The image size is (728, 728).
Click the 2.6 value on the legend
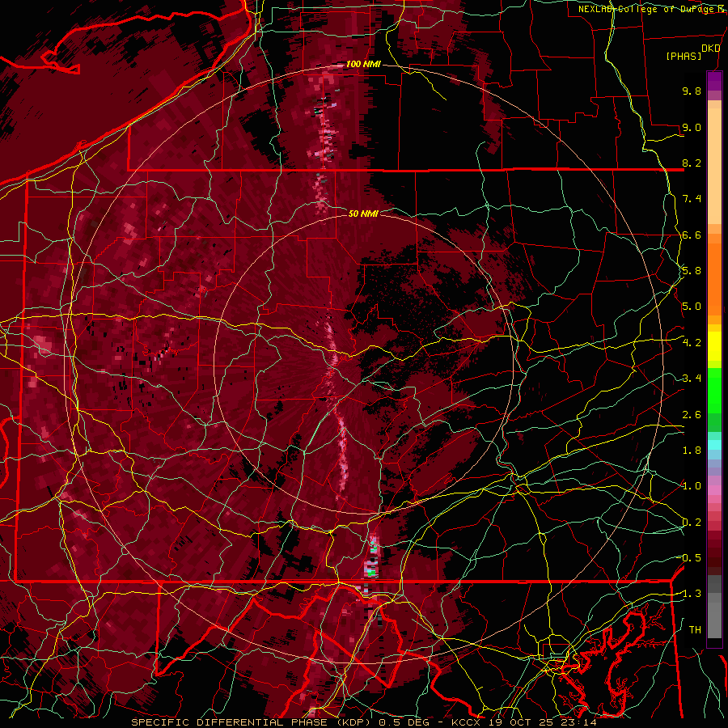click(692, 415)
